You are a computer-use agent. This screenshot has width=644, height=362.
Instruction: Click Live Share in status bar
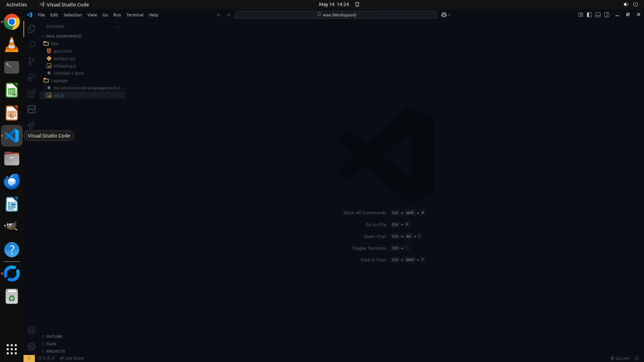click(72, 358)
